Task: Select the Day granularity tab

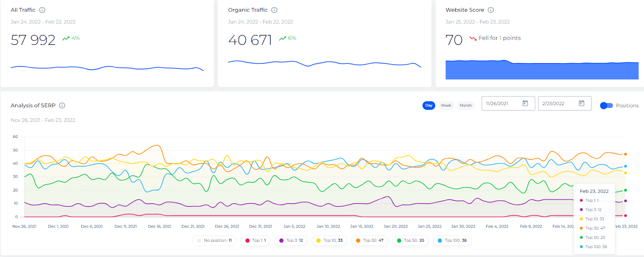Action: click(429, 105)
